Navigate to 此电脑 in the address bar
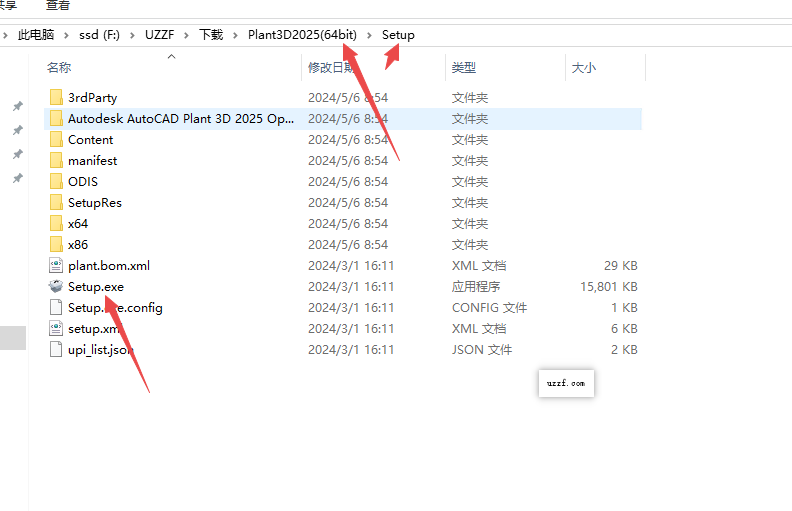 pyautogui.click(x=36, y=35)
